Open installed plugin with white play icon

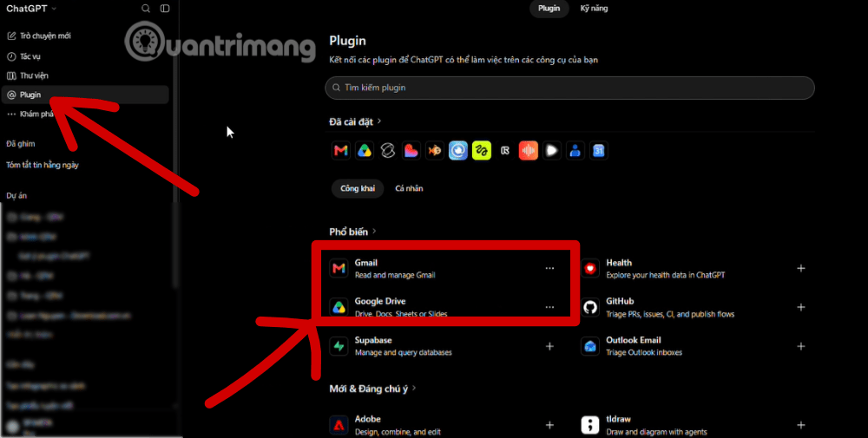(551, 150)
